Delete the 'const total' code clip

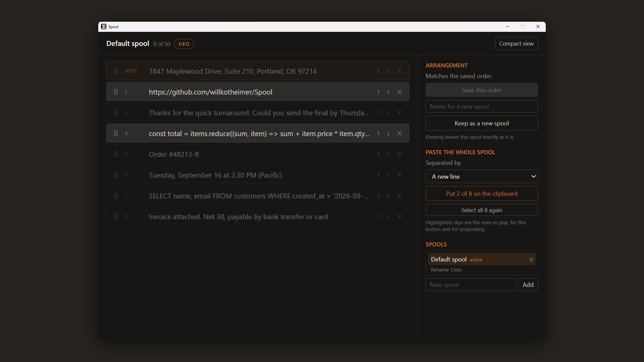click(399, 133)
